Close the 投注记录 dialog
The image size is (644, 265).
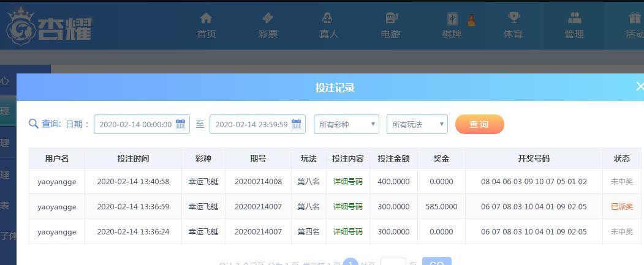point(639,87)
